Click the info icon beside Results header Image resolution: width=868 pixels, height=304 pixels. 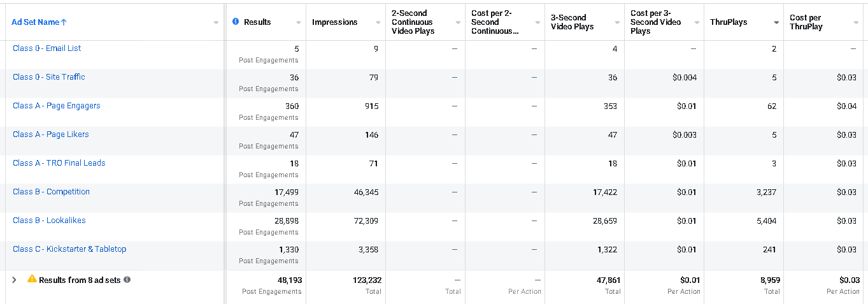[236, 22]
